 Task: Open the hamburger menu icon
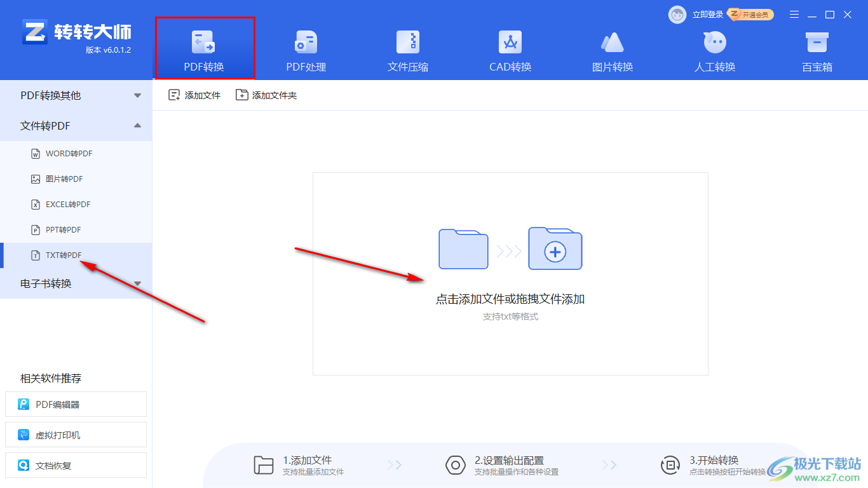(x=794, y=15)
